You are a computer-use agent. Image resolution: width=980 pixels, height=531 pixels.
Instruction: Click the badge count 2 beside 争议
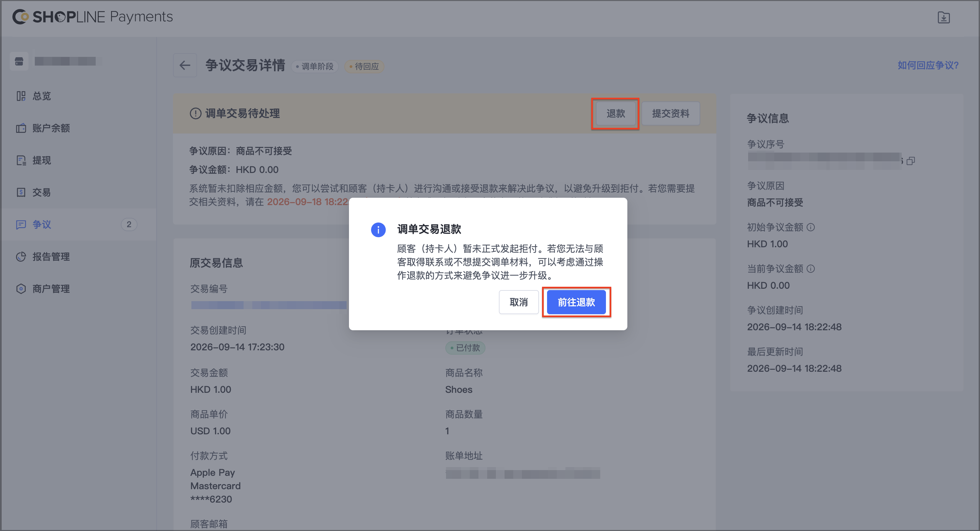(x=129, y=225)
